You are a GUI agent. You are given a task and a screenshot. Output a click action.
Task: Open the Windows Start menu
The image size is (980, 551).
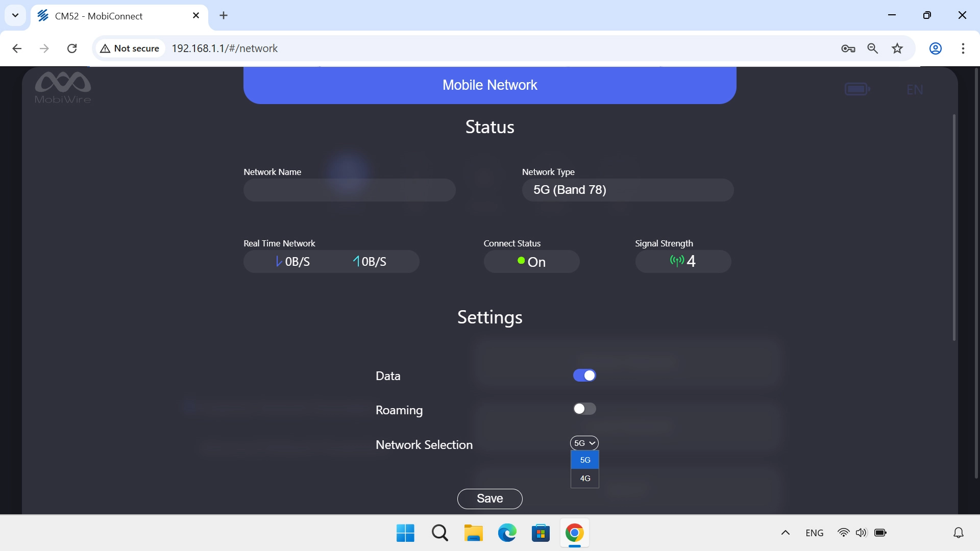click(405, 532)
